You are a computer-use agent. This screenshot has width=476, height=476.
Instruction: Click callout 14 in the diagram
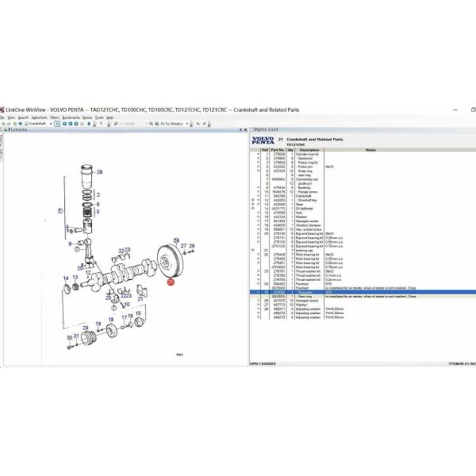point(66,278)
